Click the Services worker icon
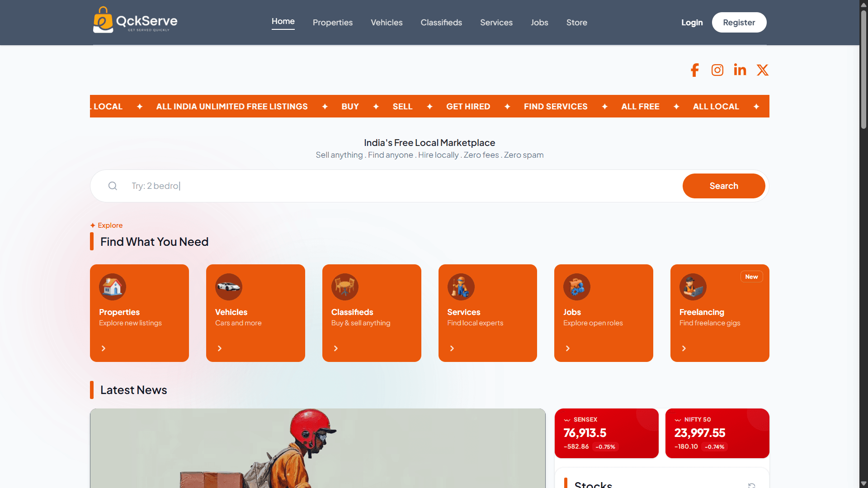Image resolution: width=868 pixels, height=488 pixels. (461, 287)
